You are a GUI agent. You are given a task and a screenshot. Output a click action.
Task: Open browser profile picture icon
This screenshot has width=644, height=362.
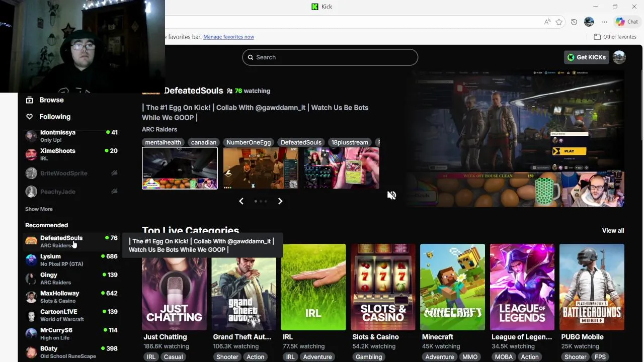[589, 22]
